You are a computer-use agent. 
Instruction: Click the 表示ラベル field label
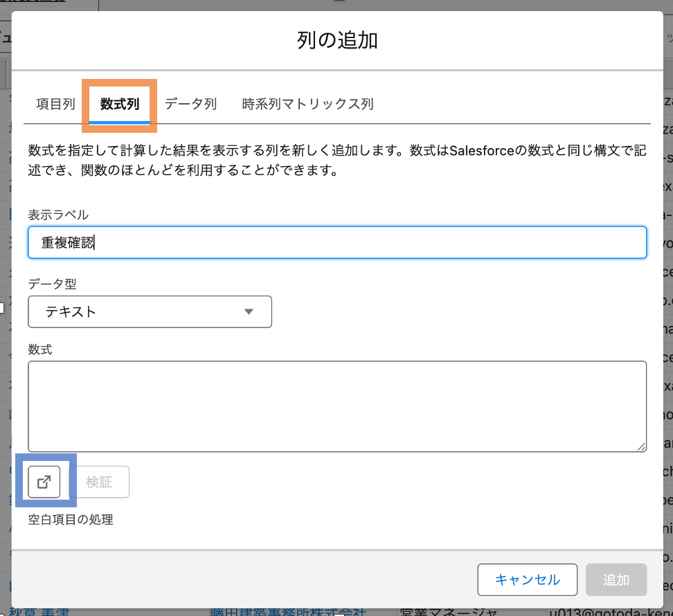coord(58,214)
